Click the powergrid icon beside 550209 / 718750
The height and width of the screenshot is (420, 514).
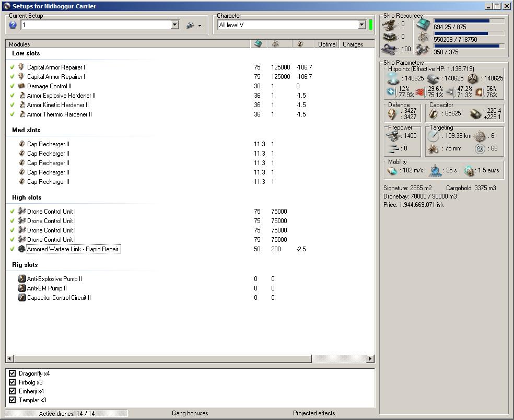[x=423, y=37]
